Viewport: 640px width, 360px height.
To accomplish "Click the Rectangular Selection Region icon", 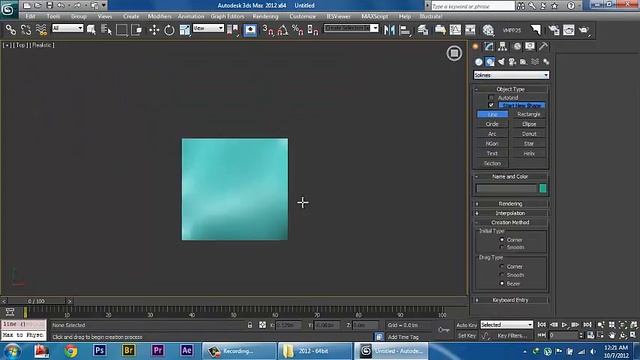I will pos(122,30).
